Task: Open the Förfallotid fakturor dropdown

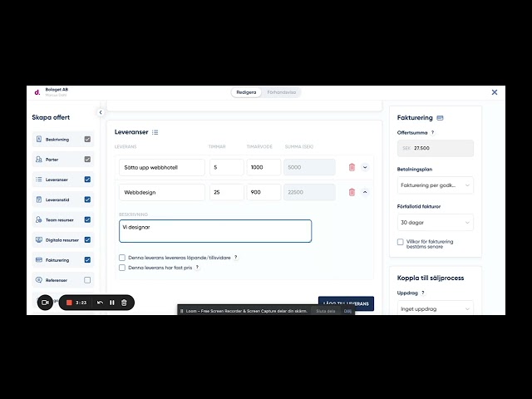Action: (x=436, y=223)
